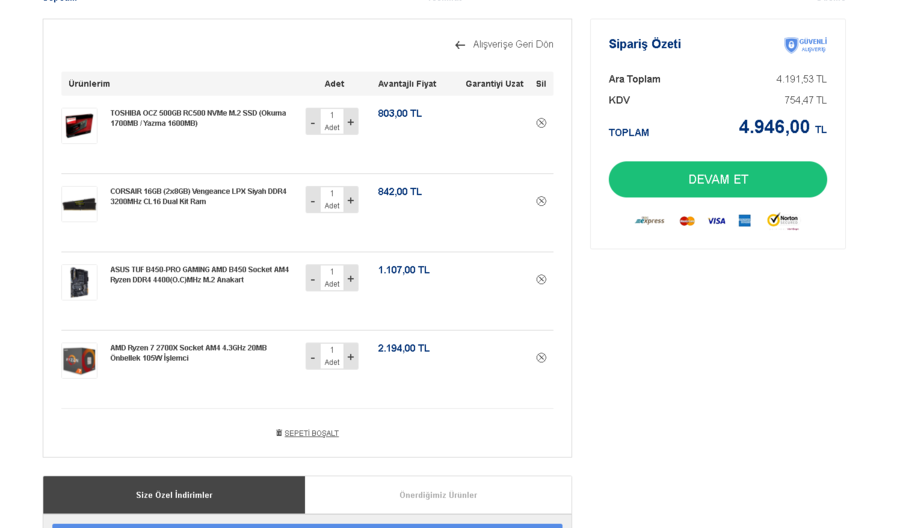
Task: Increase quantity of ASUS TUF motherboard
Action: 351,279
